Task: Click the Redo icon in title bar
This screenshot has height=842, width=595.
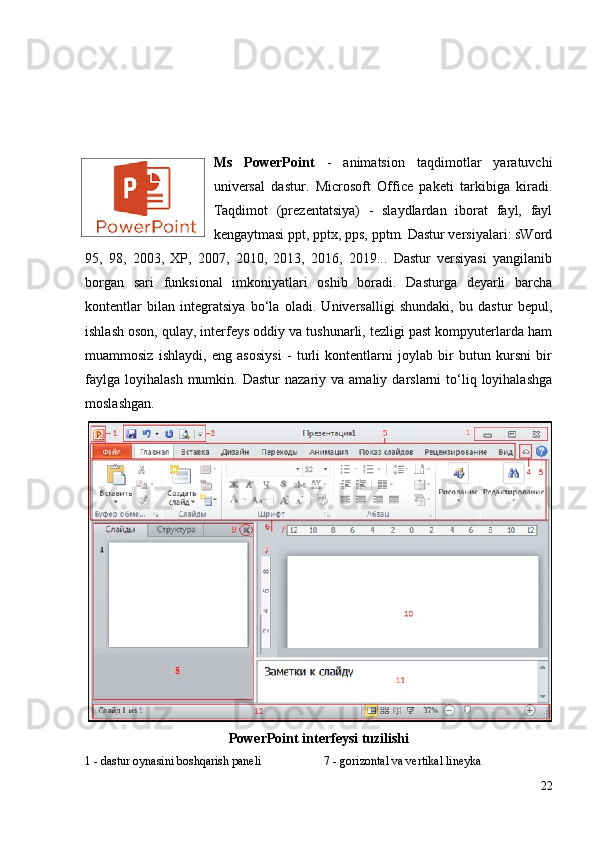Action: [x=169, y=433]
